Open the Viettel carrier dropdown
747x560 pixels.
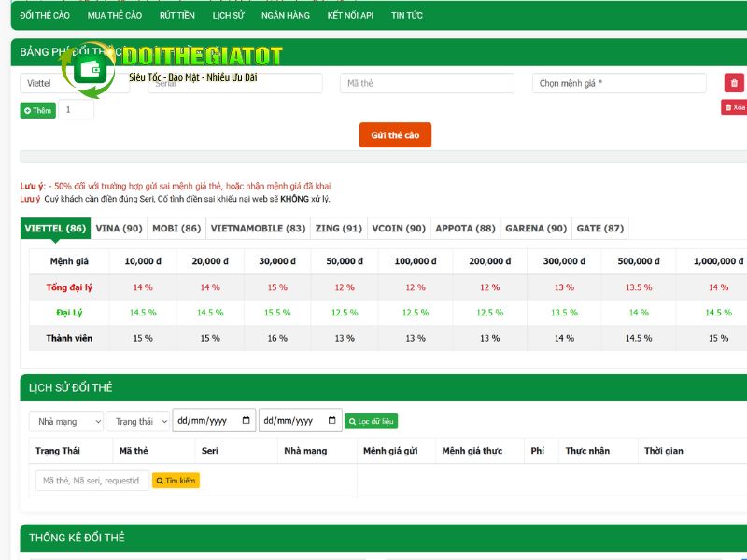click(x=75, y=83)
